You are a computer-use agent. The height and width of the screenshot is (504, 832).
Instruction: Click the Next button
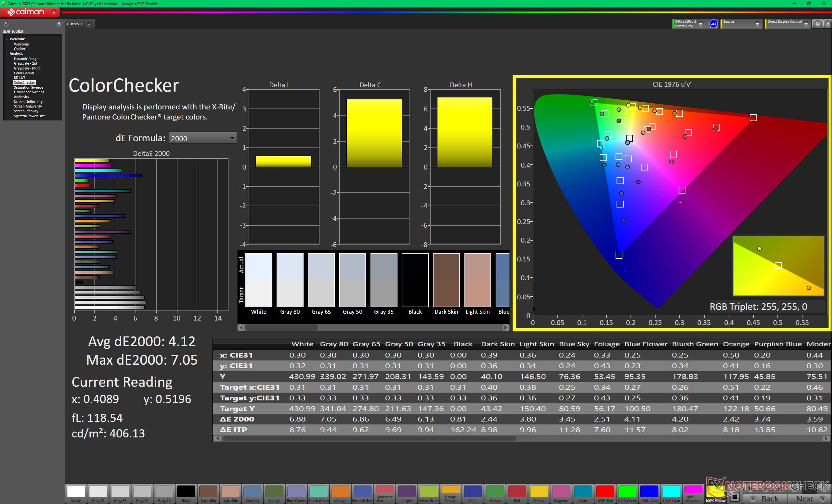coord(809,498)
